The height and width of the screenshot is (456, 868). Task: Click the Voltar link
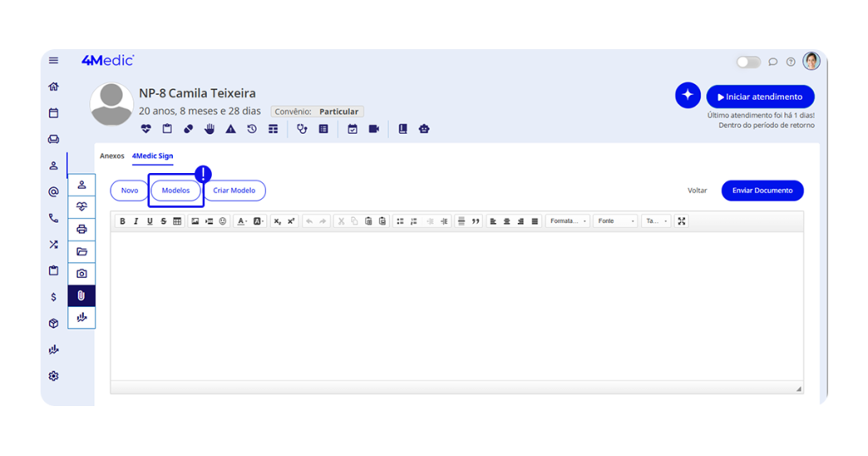(697, 191)
